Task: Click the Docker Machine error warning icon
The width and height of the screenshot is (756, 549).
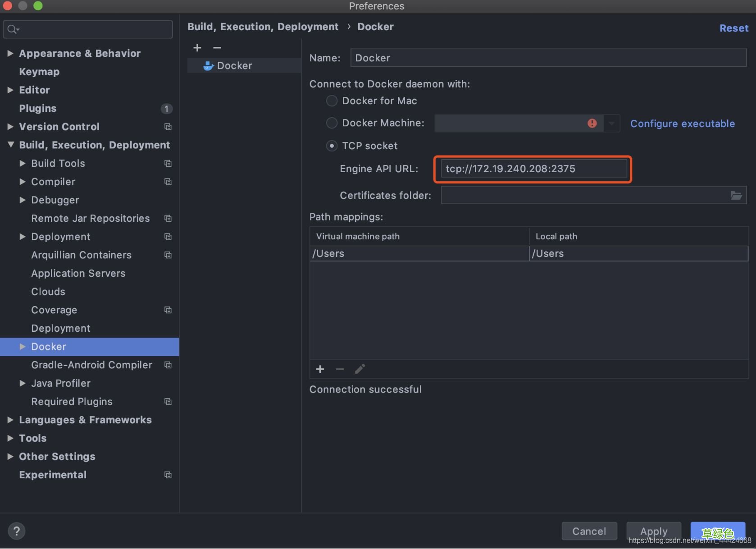Action: tap(592, 123)
